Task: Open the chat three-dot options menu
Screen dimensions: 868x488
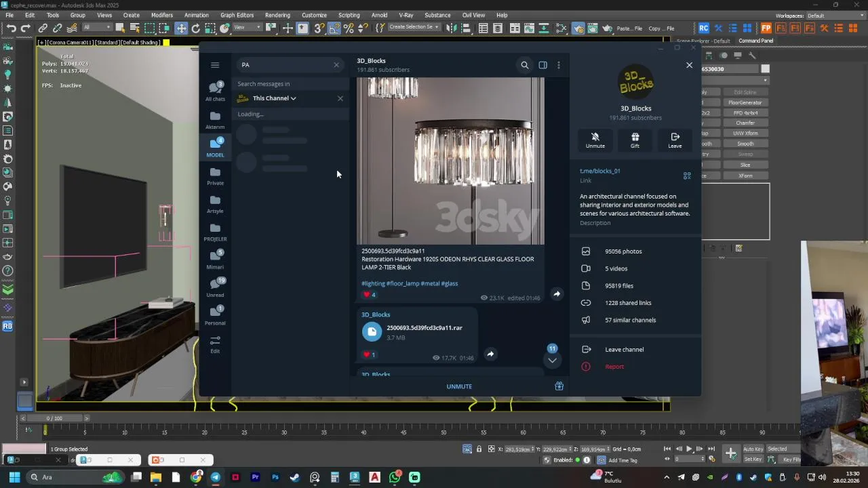Action: pos(559,65)
